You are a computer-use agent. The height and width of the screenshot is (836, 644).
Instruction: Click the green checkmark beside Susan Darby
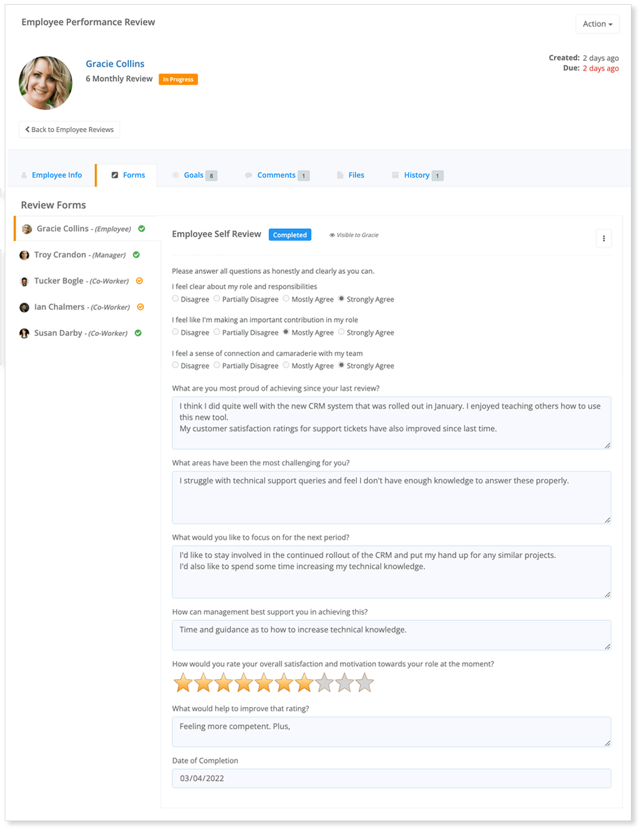tap(138, 333)
